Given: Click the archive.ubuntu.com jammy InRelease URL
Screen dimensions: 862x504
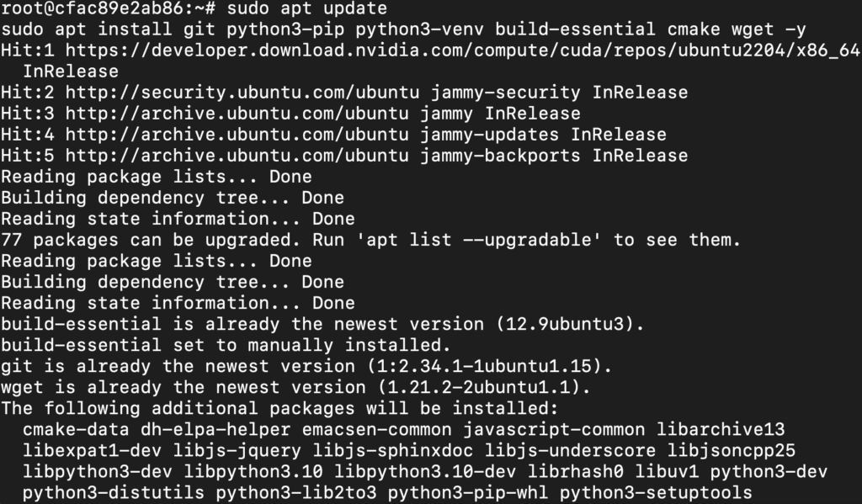Looking at the screenshot, I should [237, 114].
